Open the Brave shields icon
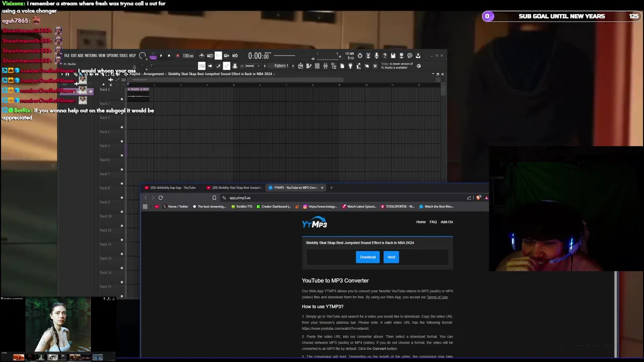Viewport: 644px width, 362px height. (478, 198)
